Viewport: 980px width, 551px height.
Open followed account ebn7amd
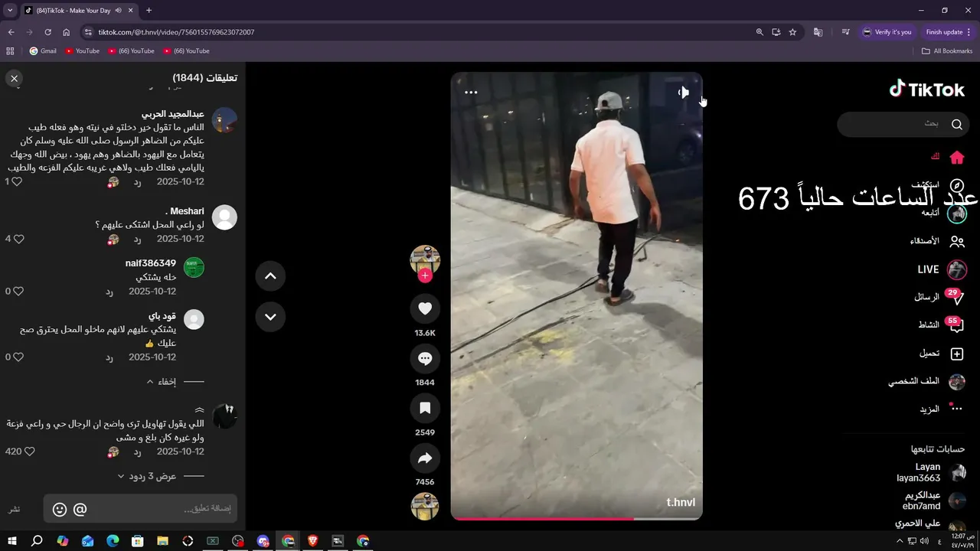pos(933,500)
